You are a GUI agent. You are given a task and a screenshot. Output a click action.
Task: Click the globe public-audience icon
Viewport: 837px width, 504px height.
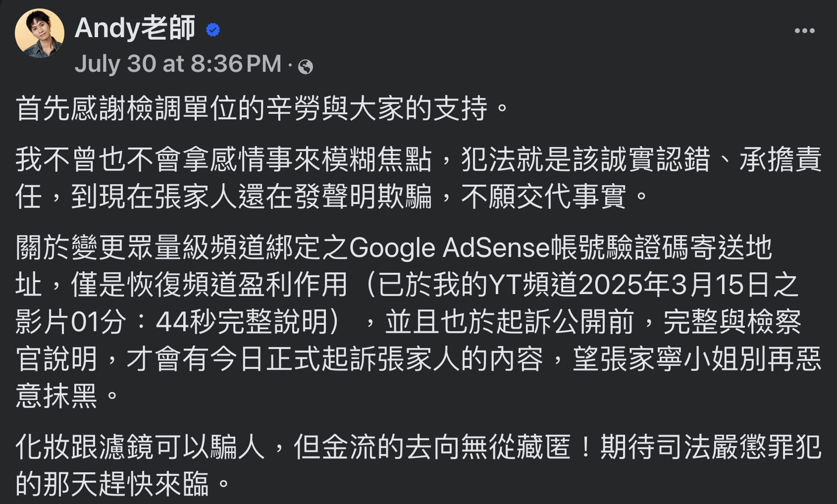click(x=306, y=66)
